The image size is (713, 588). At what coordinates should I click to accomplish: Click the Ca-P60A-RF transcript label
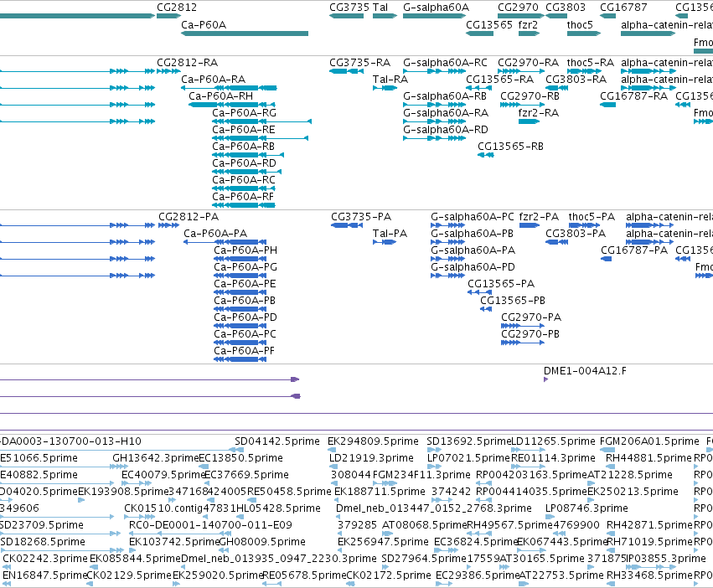pos(243,197)
